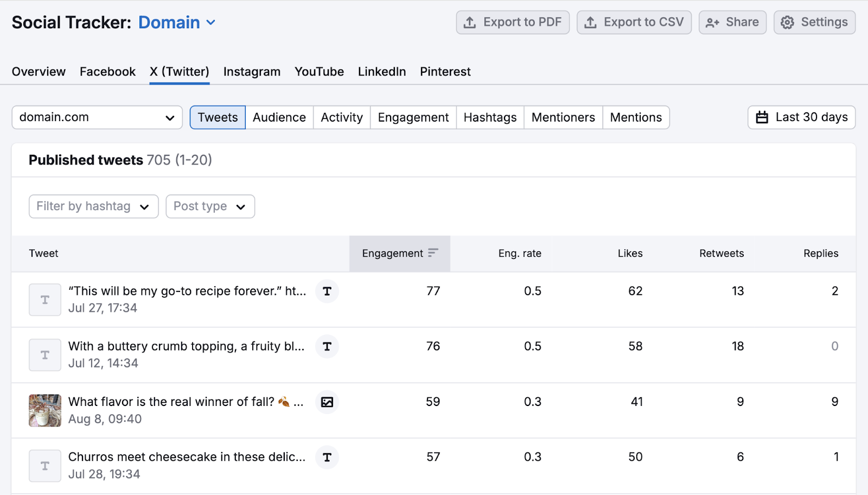
Task: Click the Published tweets heading
Action: coord(86,160)
